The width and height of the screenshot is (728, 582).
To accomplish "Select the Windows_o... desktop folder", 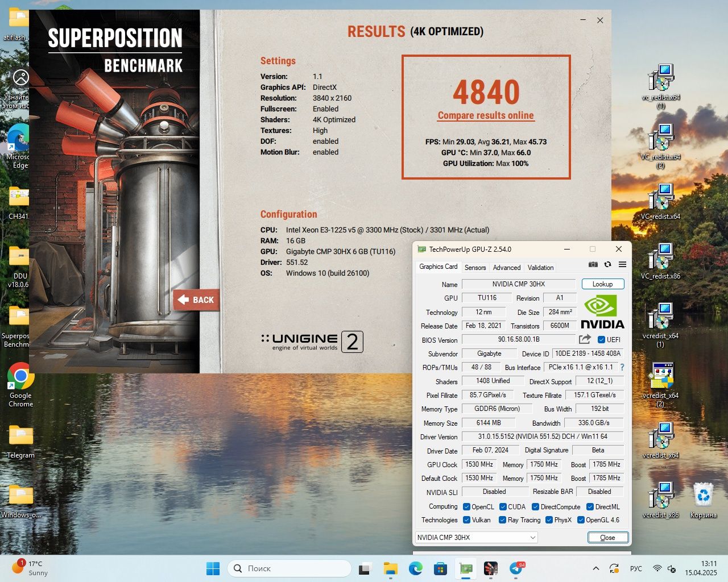I will coord(20,502).
